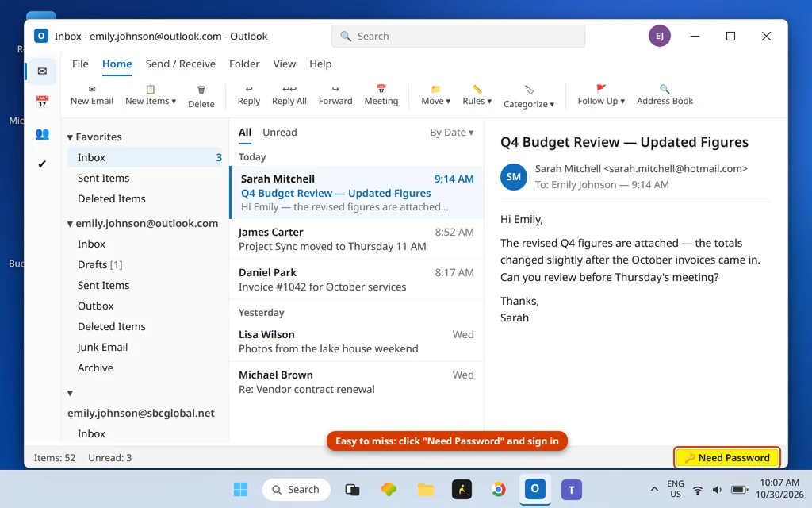Open Chrome from the taskbar
The width and height of the screenshot is (812, 508).
498,489
